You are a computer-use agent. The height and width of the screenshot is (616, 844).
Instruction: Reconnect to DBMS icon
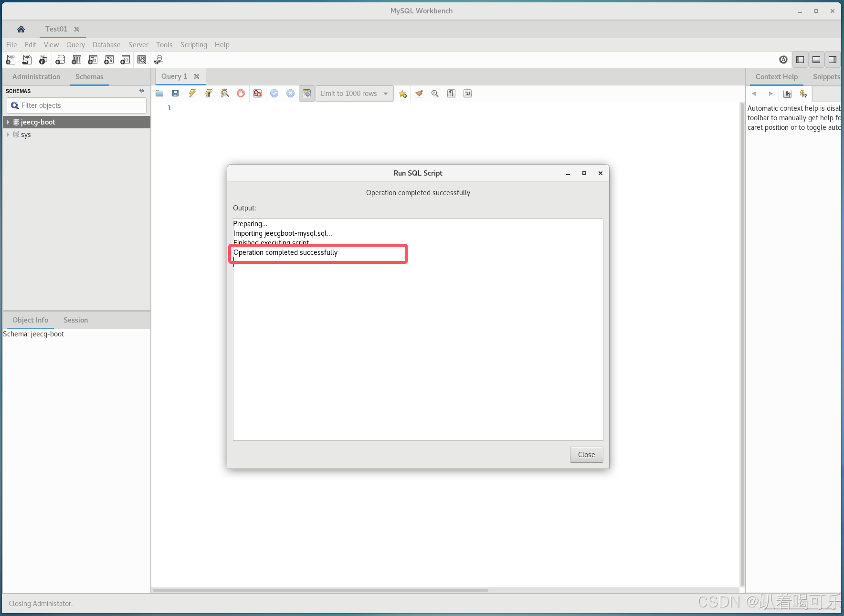(158, 60)
